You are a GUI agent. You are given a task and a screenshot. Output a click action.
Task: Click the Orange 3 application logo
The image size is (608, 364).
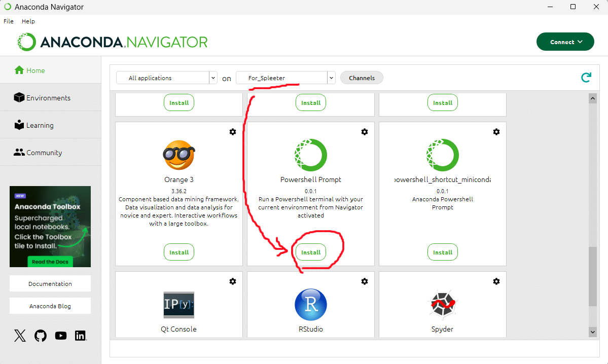(179, 155)
